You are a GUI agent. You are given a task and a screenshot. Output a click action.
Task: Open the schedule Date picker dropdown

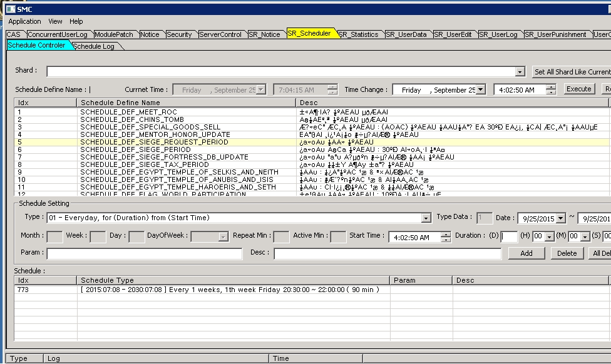(560, 219)
